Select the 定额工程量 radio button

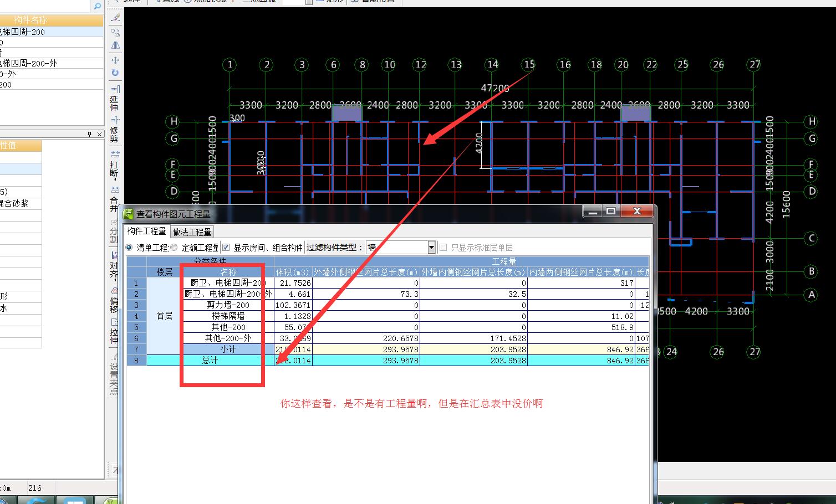click(x=174, y=248)
